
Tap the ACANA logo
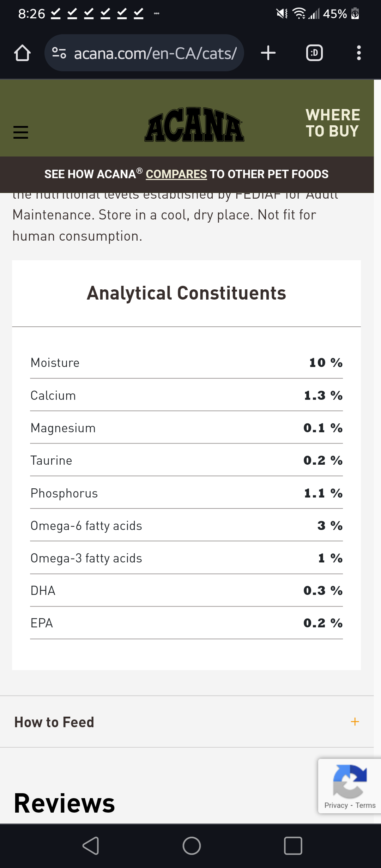(194, 125)
